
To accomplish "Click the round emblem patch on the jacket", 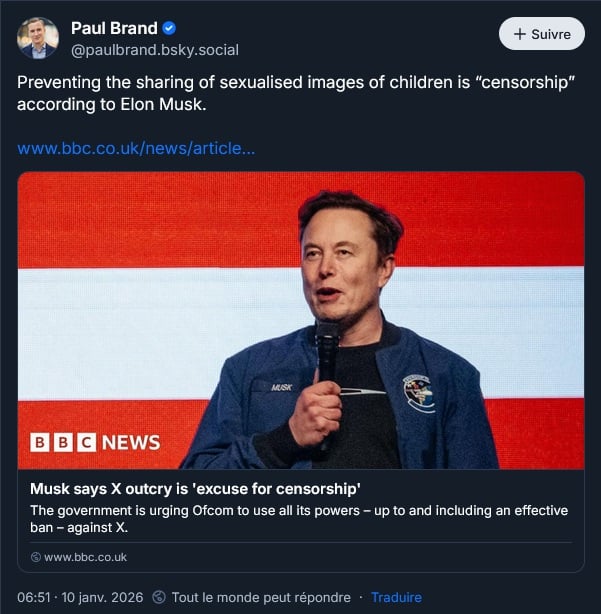I will (x=418, y=392).
